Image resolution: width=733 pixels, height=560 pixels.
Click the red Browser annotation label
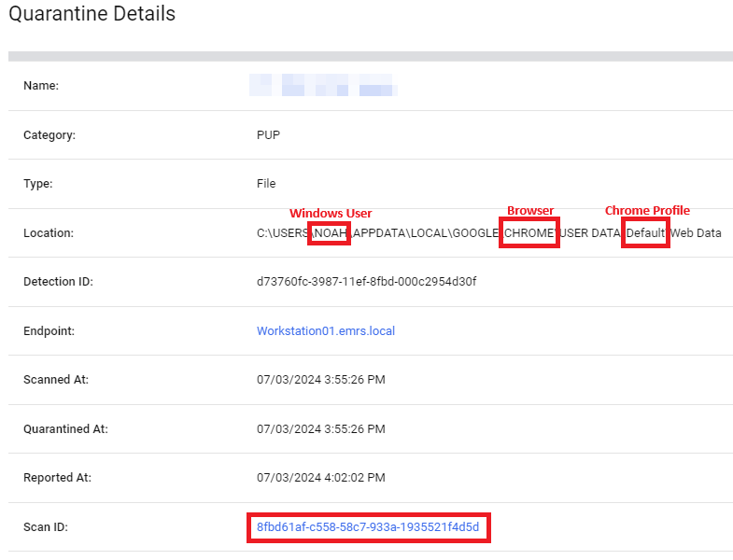pyautogui.click(x=530, y=211)
